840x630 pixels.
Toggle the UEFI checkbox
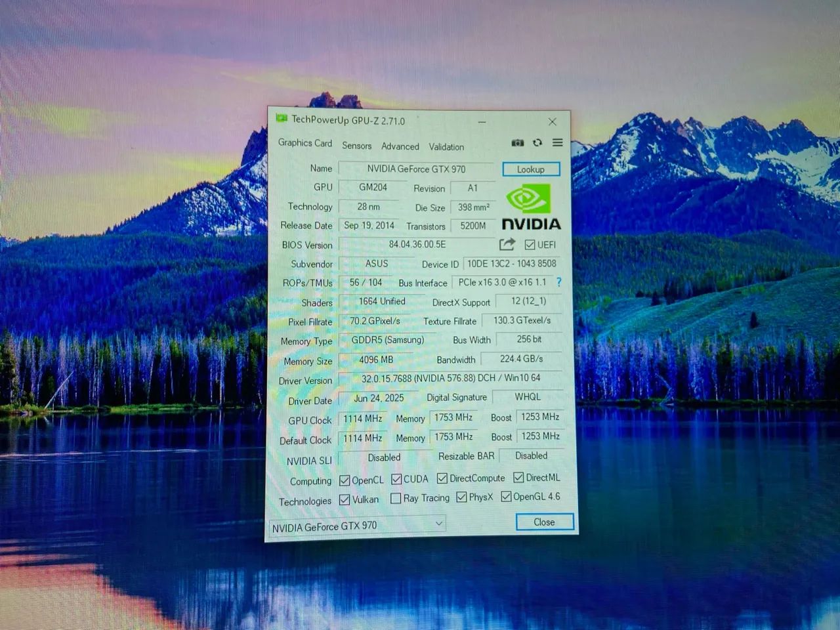click(530, 245)
